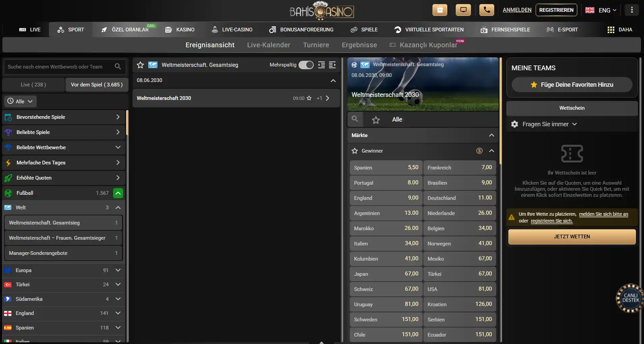The width and height of the screenshot is (644, 344).
Task: Select Brasilien odds 9,00
Action: tap(459, 183)
